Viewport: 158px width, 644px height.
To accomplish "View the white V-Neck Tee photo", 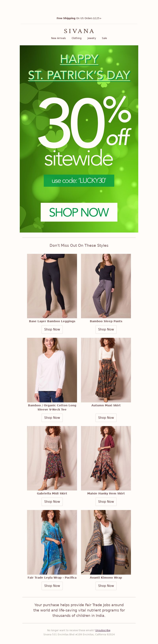I will tap(52, 370).
